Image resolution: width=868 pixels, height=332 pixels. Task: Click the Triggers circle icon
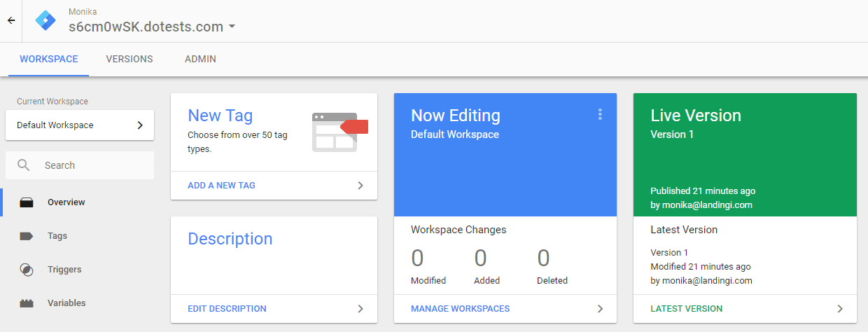(x=27, y=270)
